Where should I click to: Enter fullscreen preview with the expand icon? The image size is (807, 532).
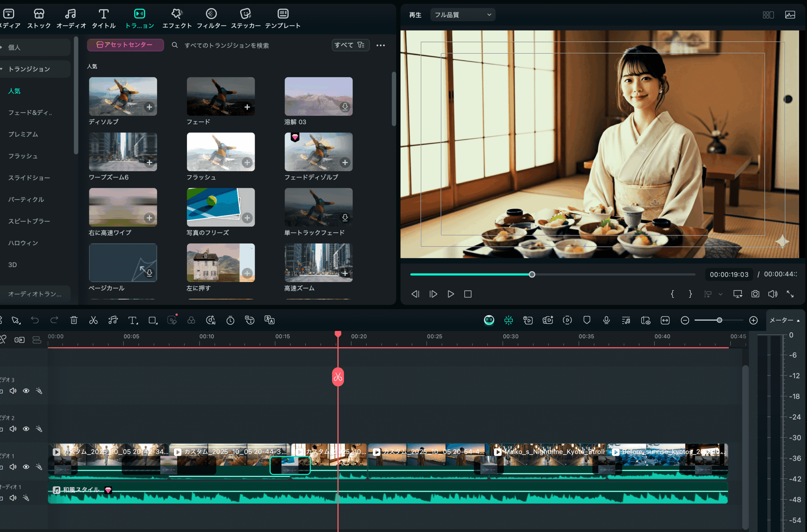[791, 294]
